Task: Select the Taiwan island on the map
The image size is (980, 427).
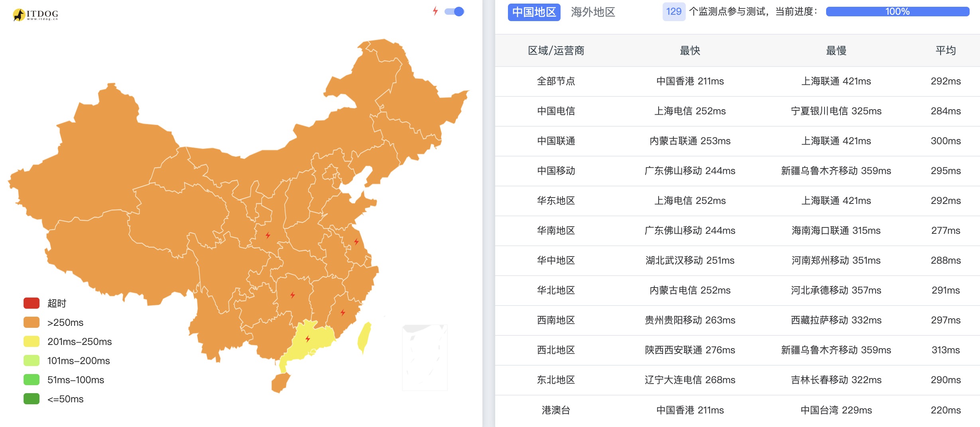Action: tap(364, 337)
